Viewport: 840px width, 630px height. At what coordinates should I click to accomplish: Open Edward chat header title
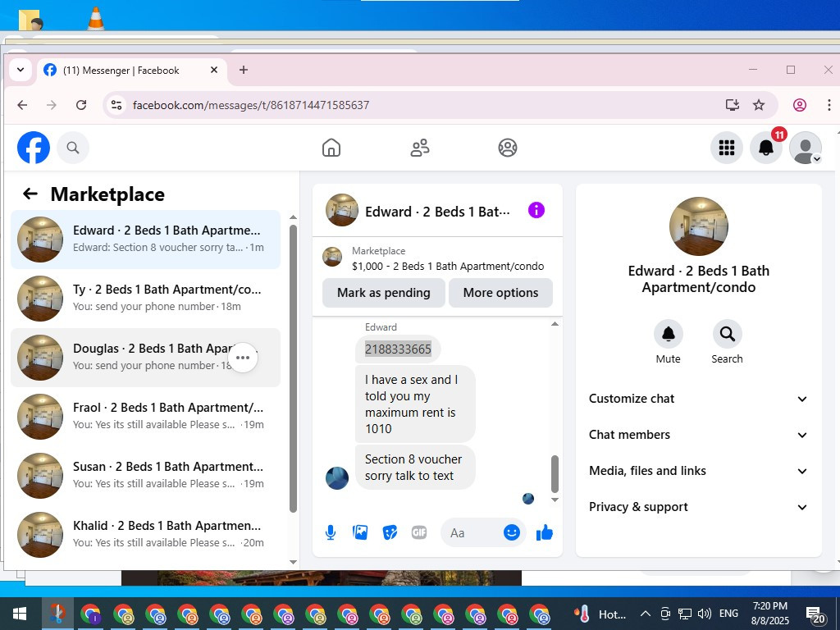coord(437,212)
